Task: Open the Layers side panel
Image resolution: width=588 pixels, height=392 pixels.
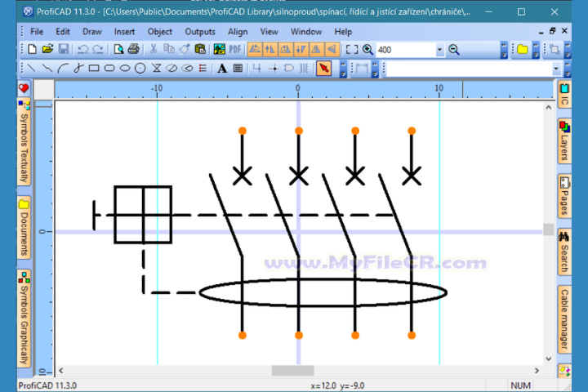Action: 564,140
